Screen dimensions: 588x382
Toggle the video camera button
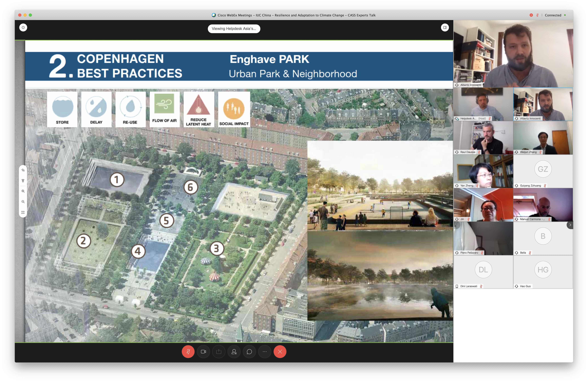pos(203,352)
